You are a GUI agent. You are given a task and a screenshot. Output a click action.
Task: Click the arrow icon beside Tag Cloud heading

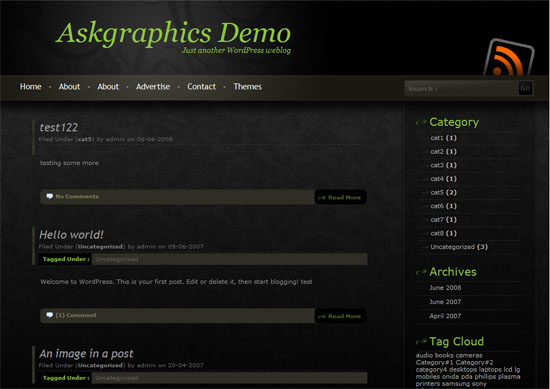(x=421, y=342)
